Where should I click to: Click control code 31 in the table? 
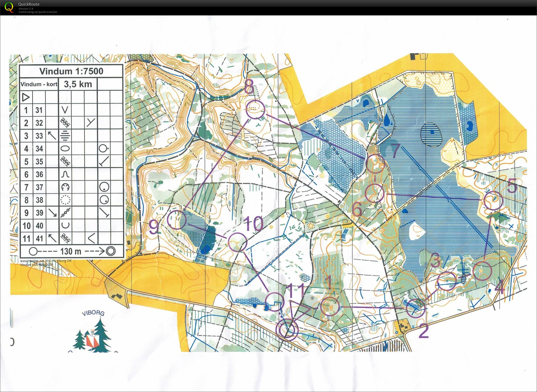[39, 110]
